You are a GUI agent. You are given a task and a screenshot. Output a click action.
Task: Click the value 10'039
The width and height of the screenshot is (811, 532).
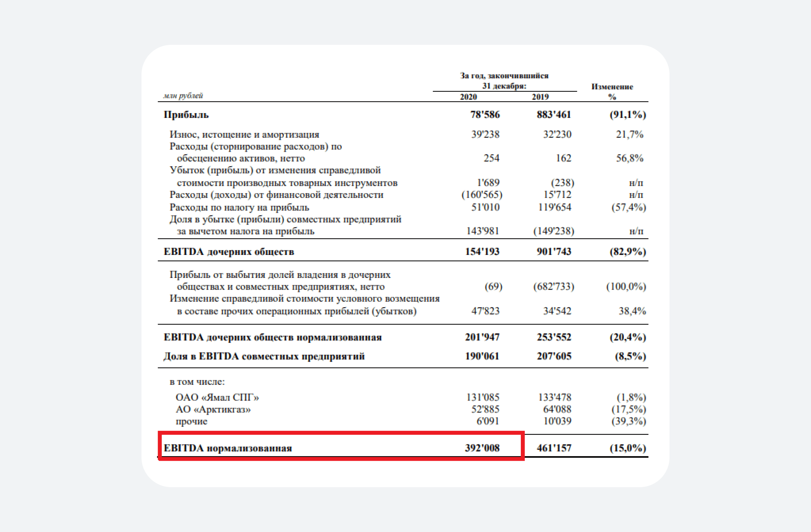coord(557,421)
